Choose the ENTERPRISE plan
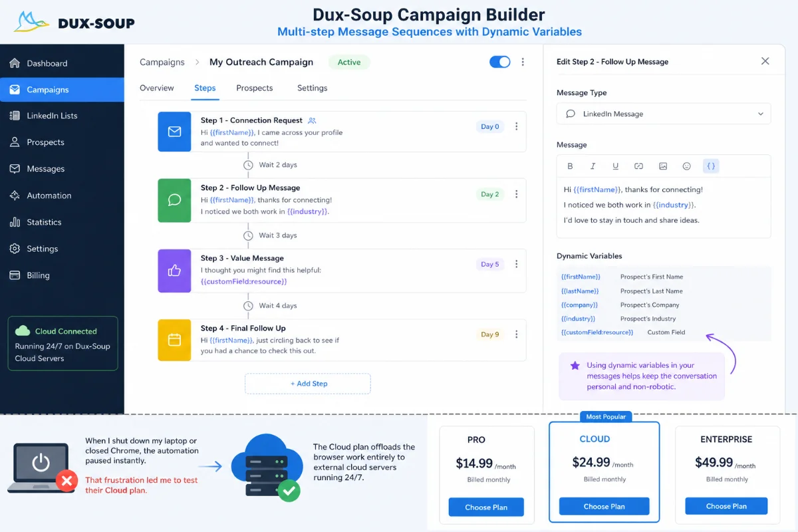This screenshot has width=798, height=532. pos(726,506)
